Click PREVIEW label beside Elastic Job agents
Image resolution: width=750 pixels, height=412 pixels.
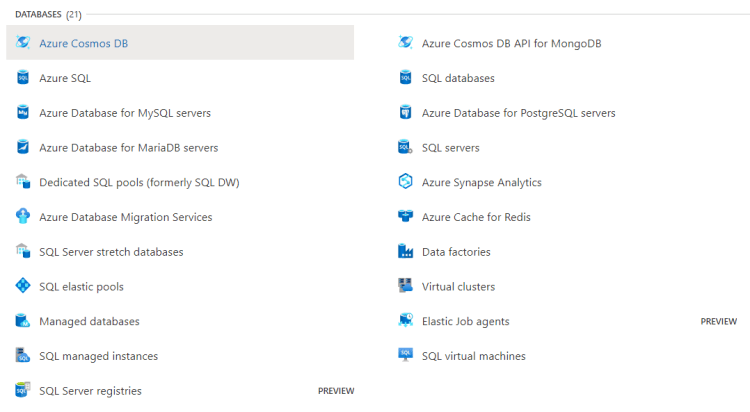718,322
